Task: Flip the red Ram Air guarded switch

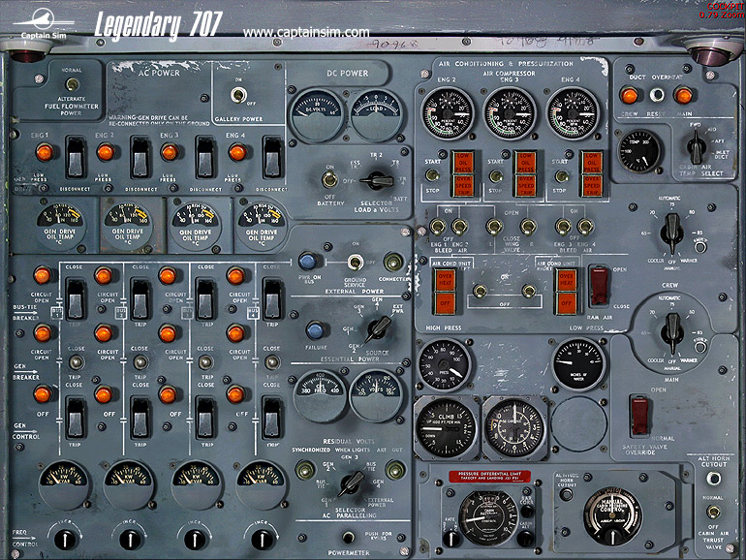Action: pyautogui.click(x=599, y=286)
